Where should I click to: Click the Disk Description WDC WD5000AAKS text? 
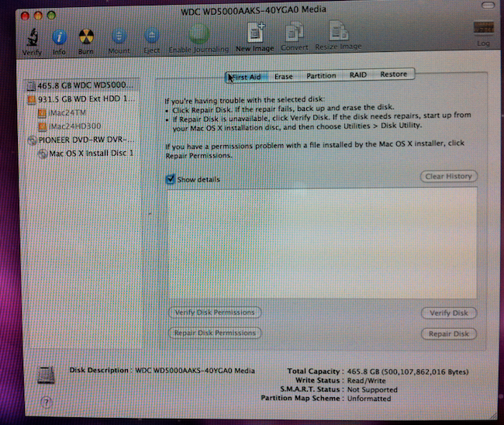[x=195, y=371]
